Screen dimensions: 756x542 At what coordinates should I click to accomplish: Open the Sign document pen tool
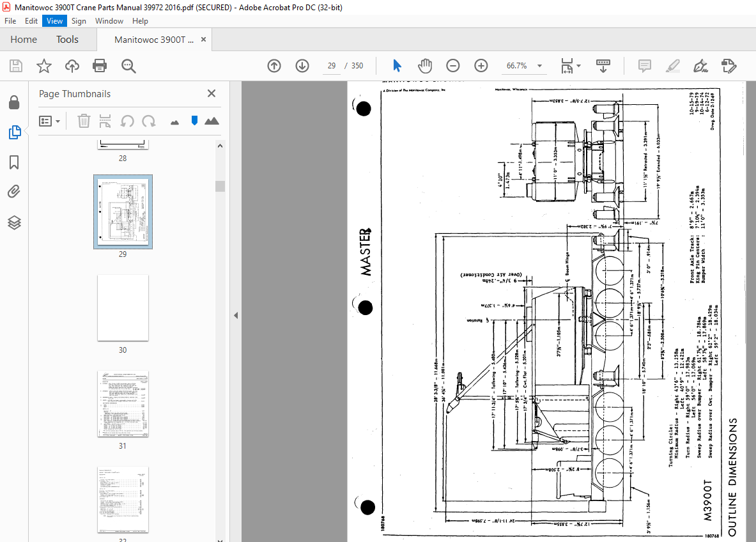(700, 66)
